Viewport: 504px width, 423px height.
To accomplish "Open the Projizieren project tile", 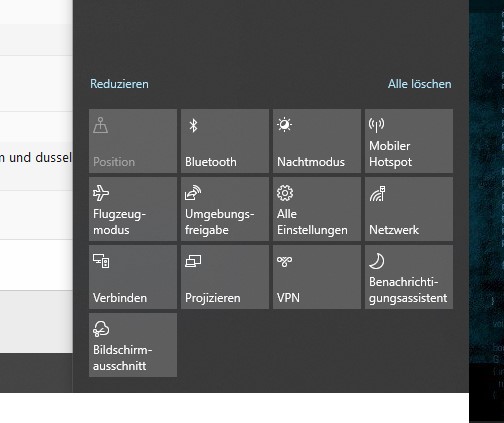I will pos(225,277).
